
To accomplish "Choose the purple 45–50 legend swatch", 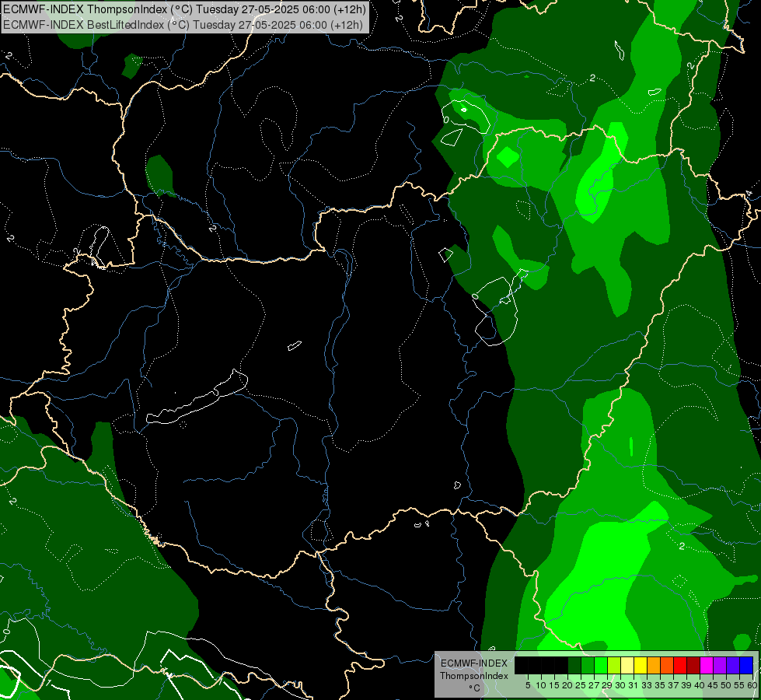I will [x=720, y=665].
